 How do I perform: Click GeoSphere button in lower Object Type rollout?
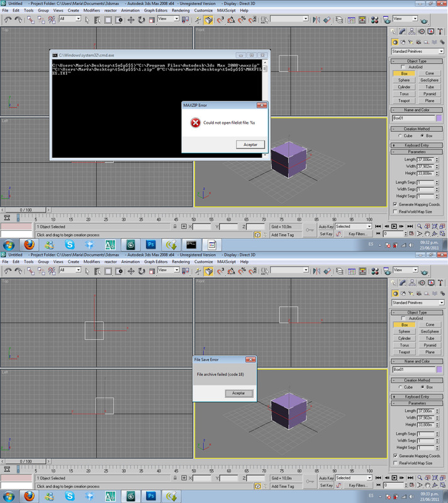tap(430, 331)
